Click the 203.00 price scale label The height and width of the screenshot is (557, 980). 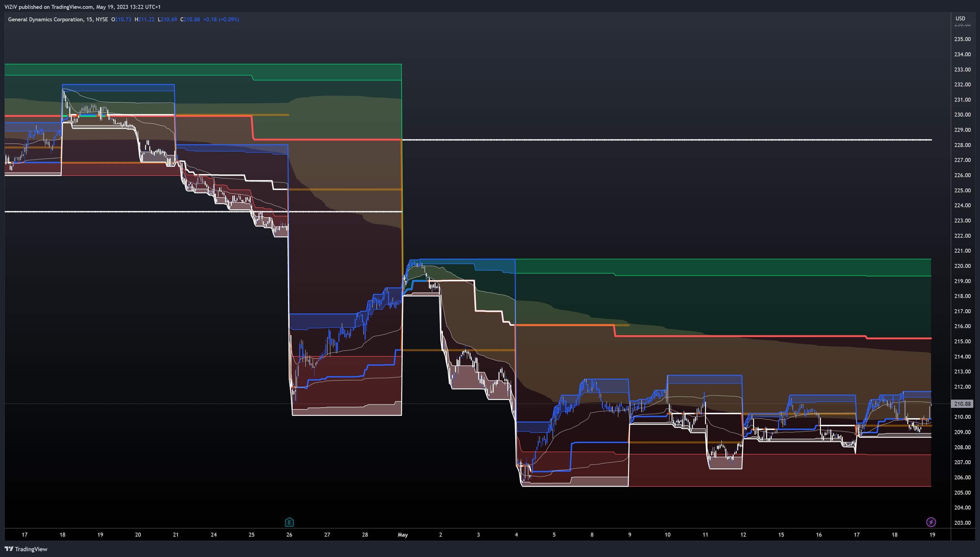click(962, 523)
